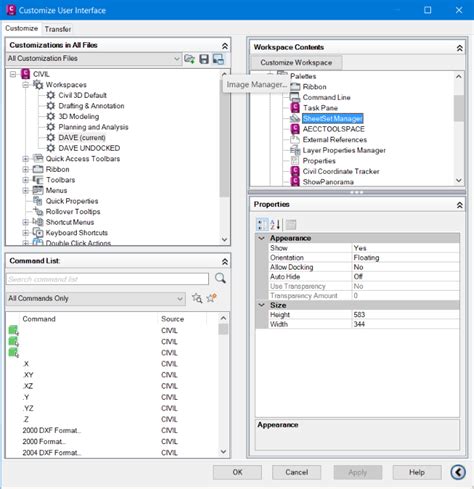
Task: Switch Properties to categorized view icon
Action: pyautogui.click(x=262, y=224)
